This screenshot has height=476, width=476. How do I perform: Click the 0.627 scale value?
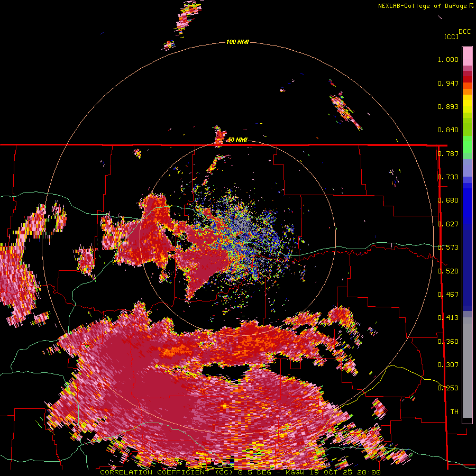click(x=448, y=224)
